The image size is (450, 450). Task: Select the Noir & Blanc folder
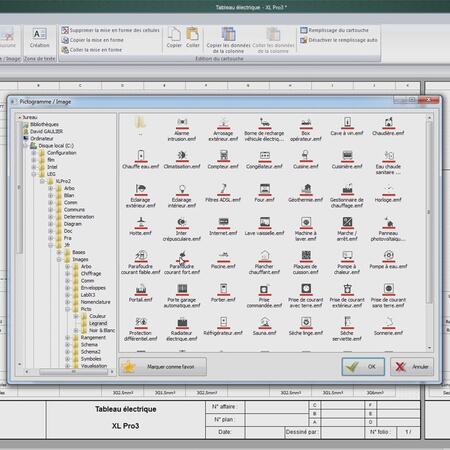102,330
